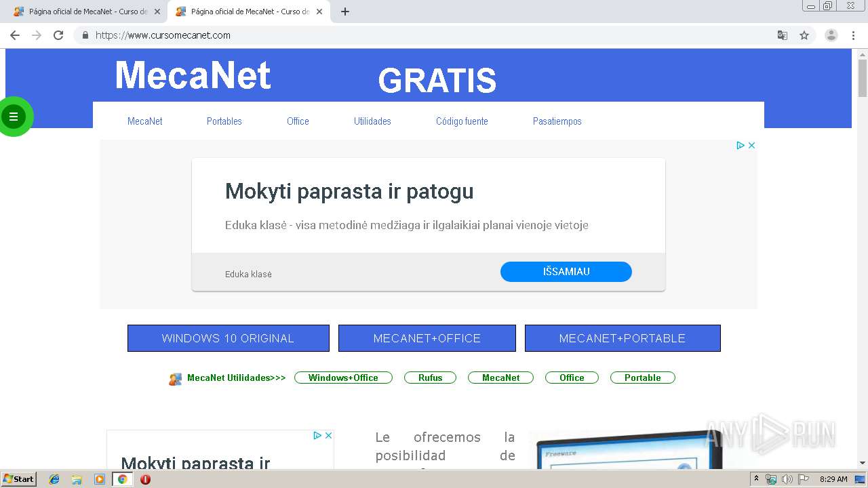868x488 pixels.
Task: Select the Windows+Office pill link
Action: (343, 378)
